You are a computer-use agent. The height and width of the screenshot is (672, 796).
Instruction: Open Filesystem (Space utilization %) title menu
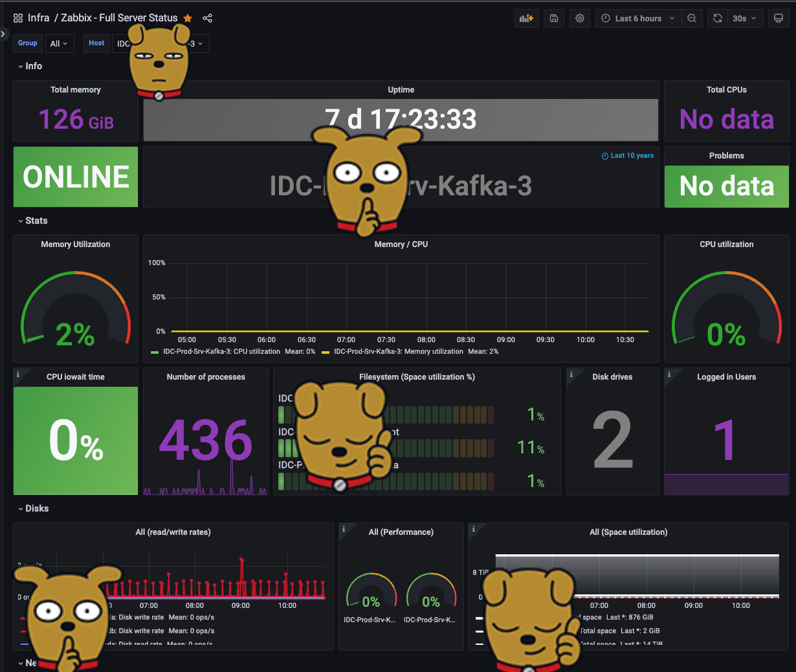click(417, 377)
